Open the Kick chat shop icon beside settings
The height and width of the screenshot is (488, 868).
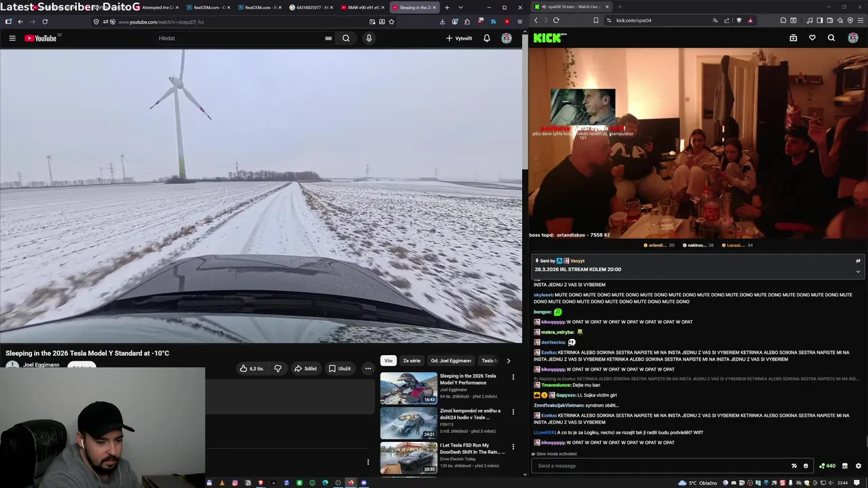[845, 466]
